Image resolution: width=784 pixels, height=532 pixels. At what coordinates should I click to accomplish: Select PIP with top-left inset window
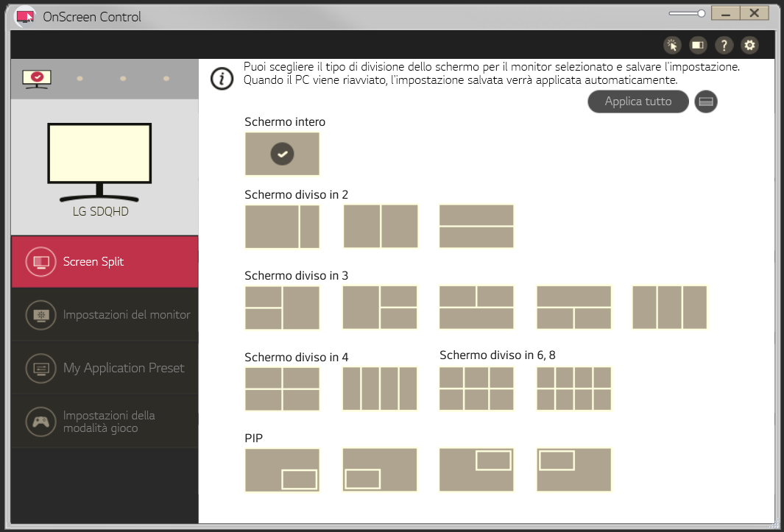point(574,470)
